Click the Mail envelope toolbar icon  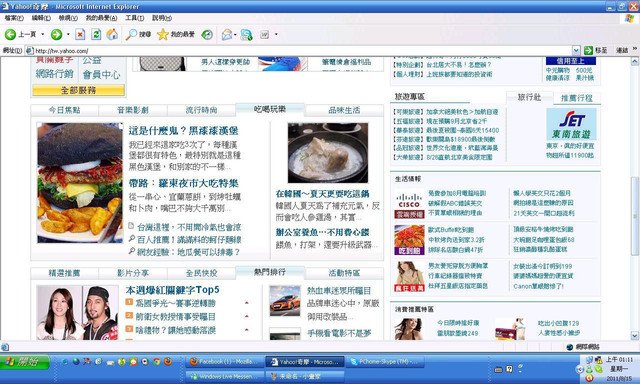coord(227,35)
